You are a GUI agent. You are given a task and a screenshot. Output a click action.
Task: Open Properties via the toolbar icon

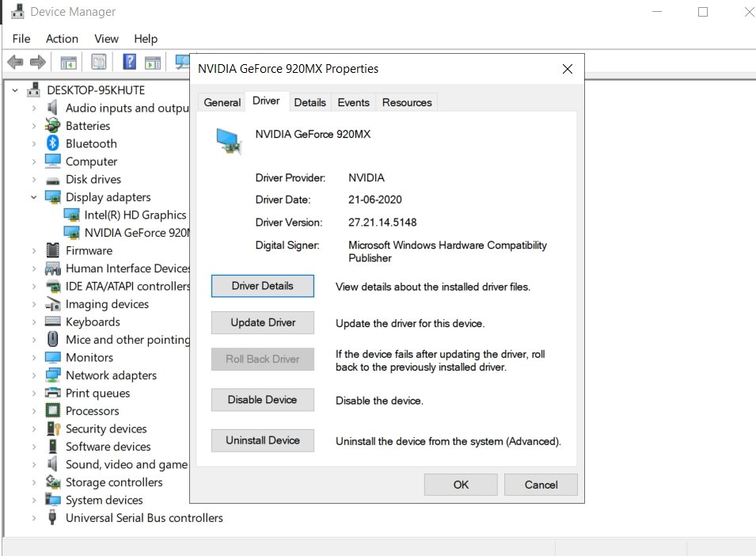[x=97, y=62]
